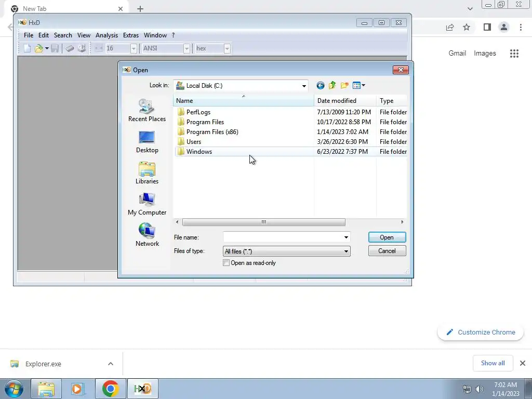
Task: Go to Recent Places
Action: pyautogui.click(x=147, y=110)
